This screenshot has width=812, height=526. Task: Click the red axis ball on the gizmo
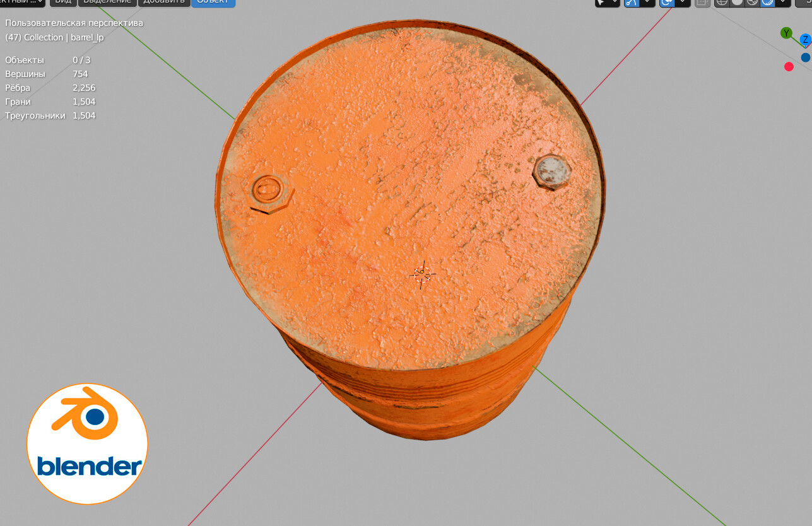[789, 66]
